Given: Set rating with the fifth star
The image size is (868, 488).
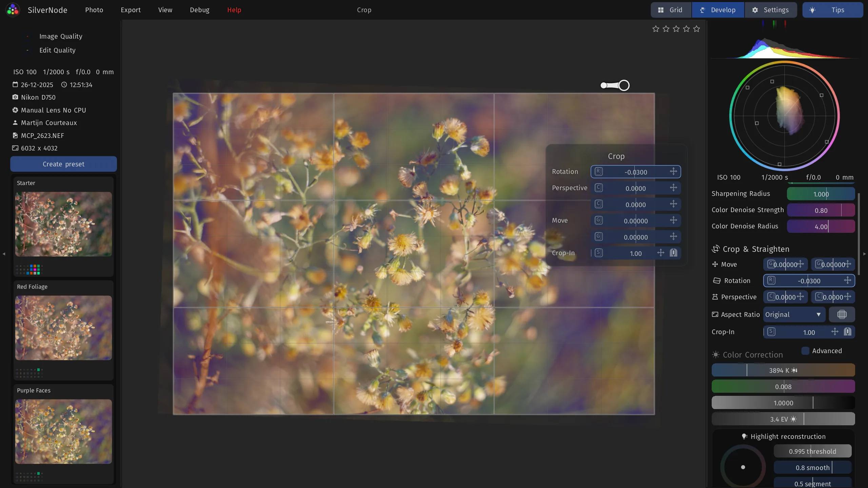Looking at the screenshot, I should point(696,29).
